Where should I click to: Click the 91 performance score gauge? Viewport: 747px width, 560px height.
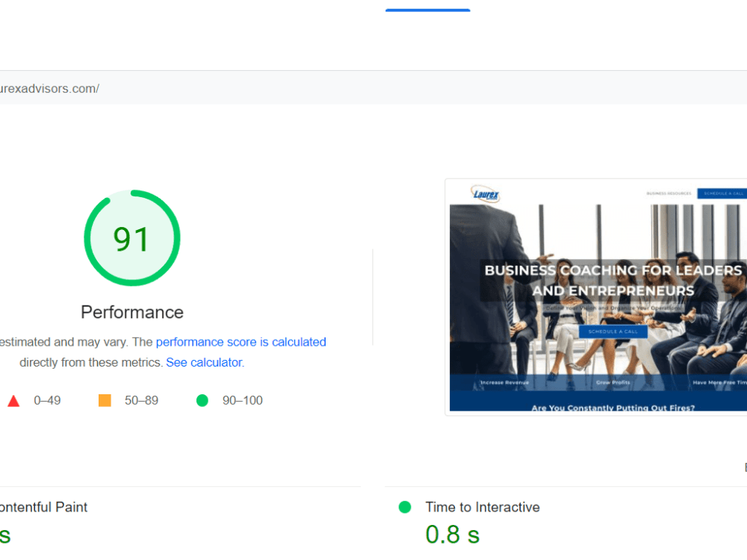tap(132, 238)
